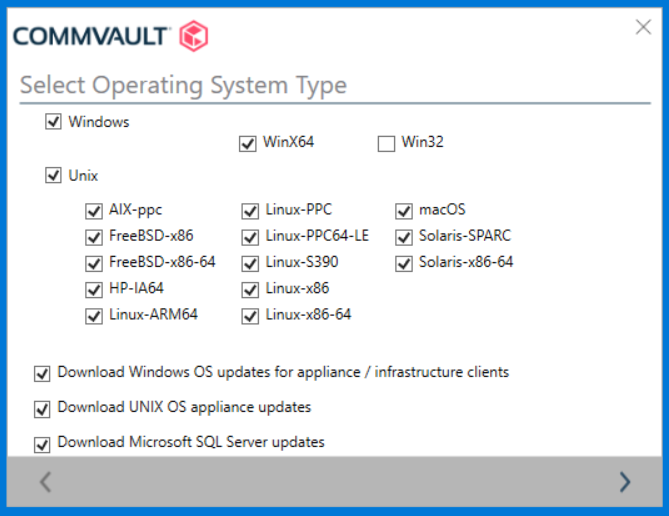Uncheck Linux-x86-64 checkbox
This screenshot has height=516, width=669.
250,316
